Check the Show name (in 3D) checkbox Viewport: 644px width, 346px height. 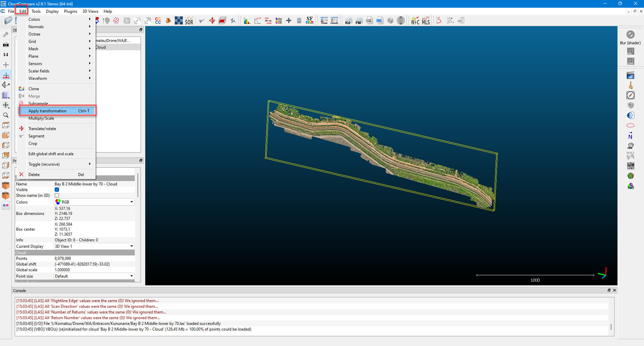tap(57, 195)
